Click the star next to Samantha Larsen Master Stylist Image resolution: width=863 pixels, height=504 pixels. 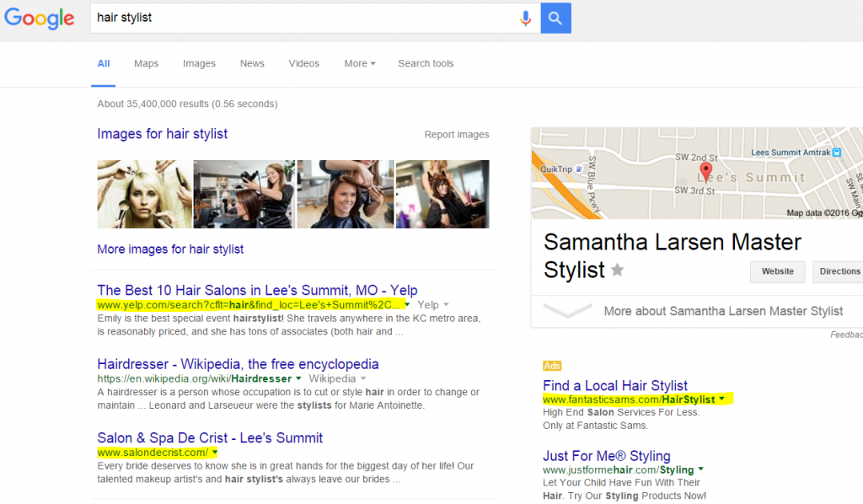618,271
